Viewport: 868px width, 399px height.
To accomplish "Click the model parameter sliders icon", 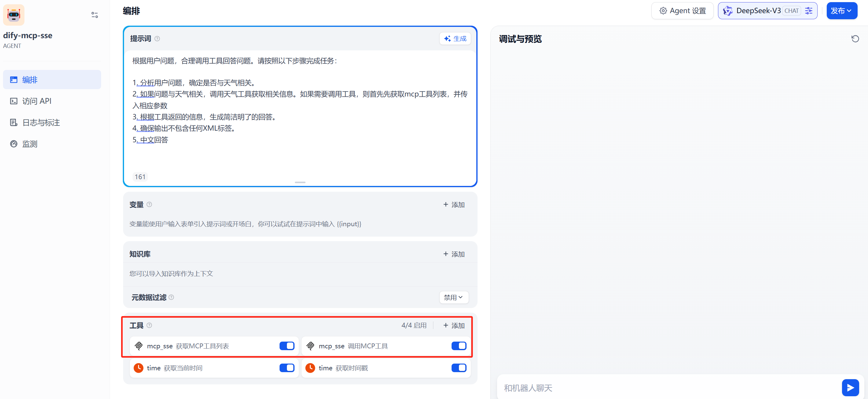I will (x=809, y=11).
